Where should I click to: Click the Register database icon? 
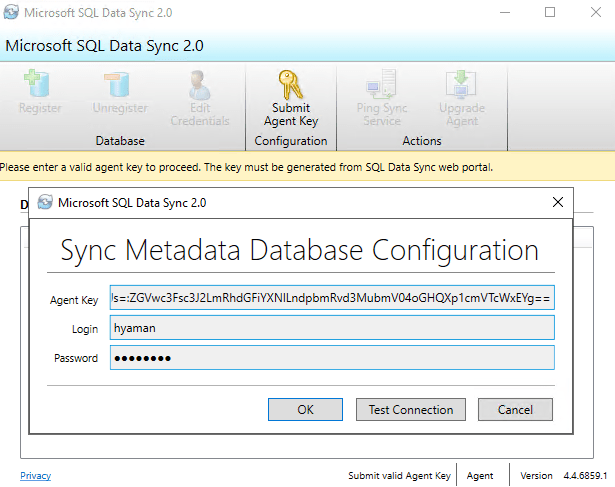[37, 83]
